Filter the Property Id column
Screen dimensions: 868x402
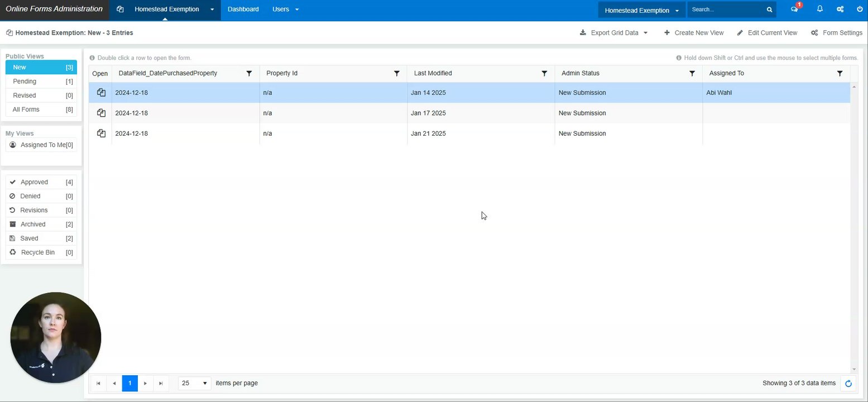pyautogui.click(x=397, y=73)
